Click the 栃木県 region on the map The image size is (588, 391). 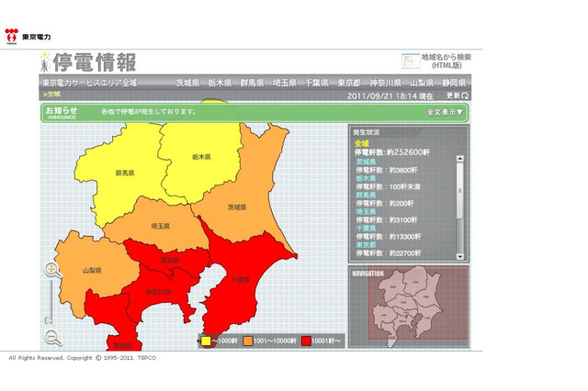(201, 157)
